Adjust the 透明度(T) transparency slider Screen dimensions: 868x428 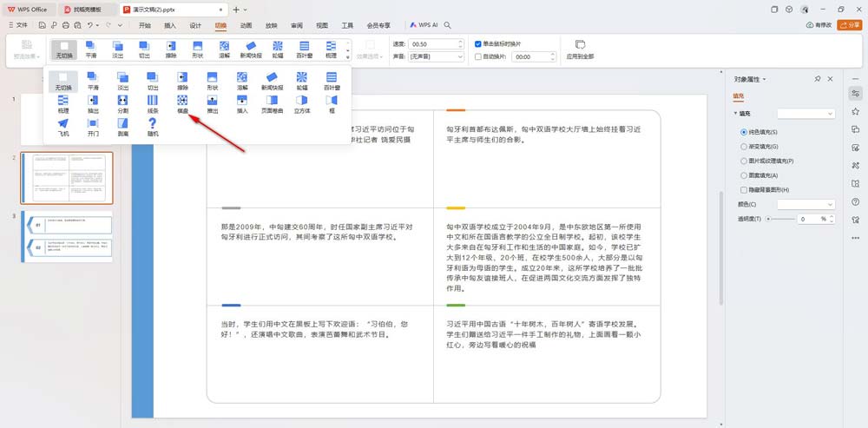779,220
